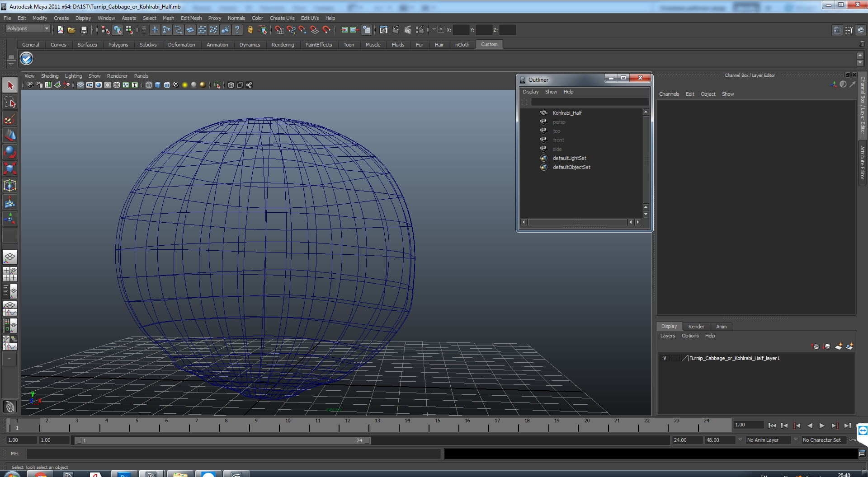The height and width of the screenshot is (477, 868).
Task: Play animation forwards
Action: coord(822,426)
